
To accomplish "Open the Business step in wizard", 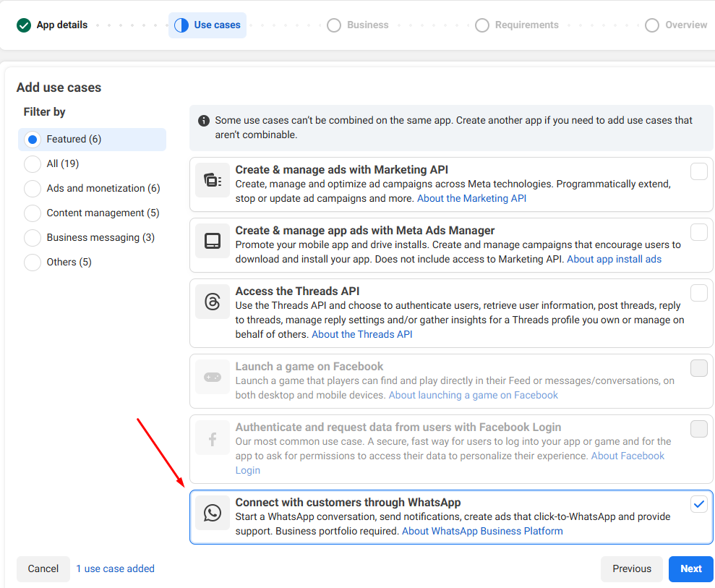I will pos(358,25).
